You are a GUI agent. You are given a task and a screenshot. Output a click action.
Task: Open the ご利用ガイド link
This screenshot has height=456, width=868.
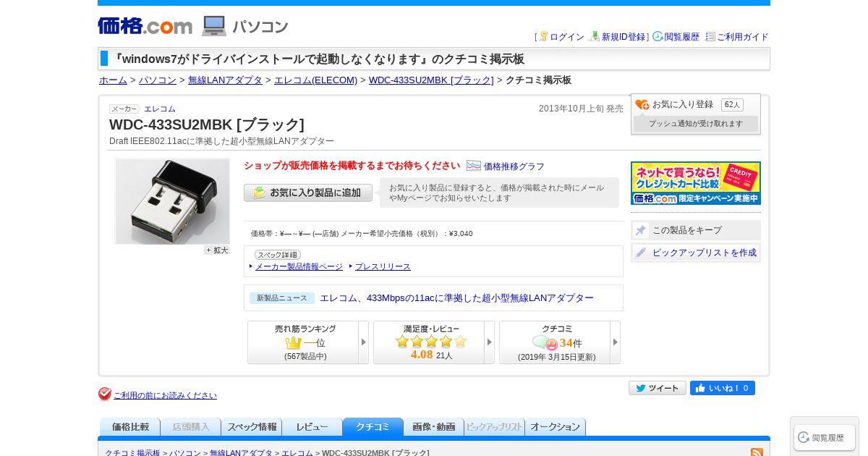(x=743, y=37)
